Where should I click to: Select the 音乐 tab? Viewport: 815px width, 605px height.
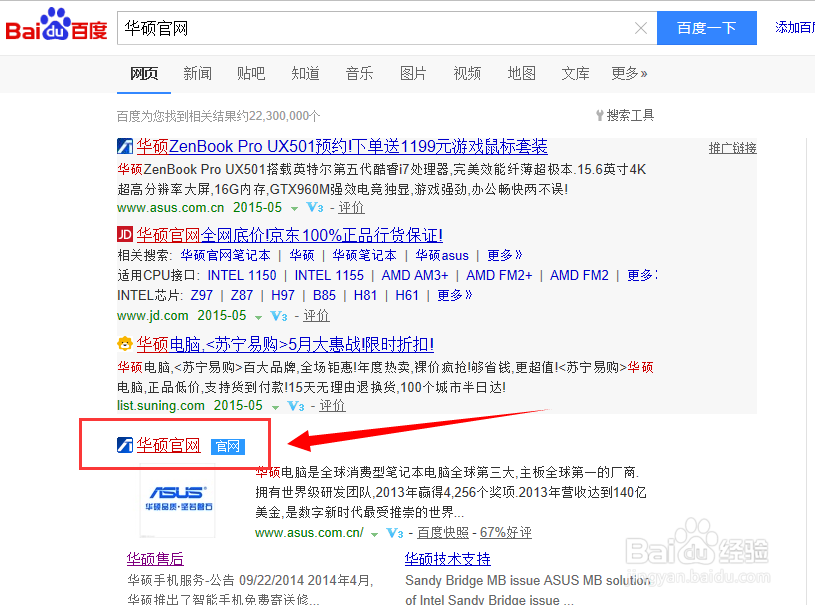point(359,73)
